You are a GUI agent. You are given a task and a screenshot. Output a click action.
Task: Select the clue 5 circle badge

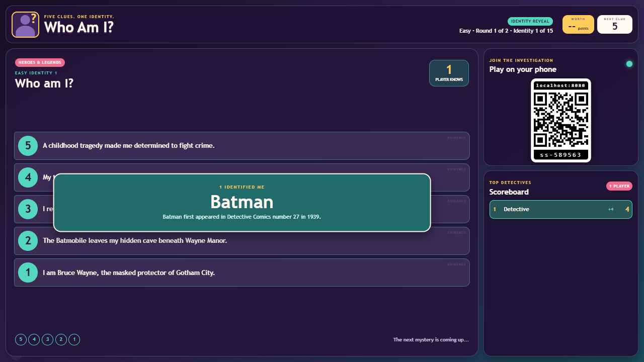(x=28, y=146)
